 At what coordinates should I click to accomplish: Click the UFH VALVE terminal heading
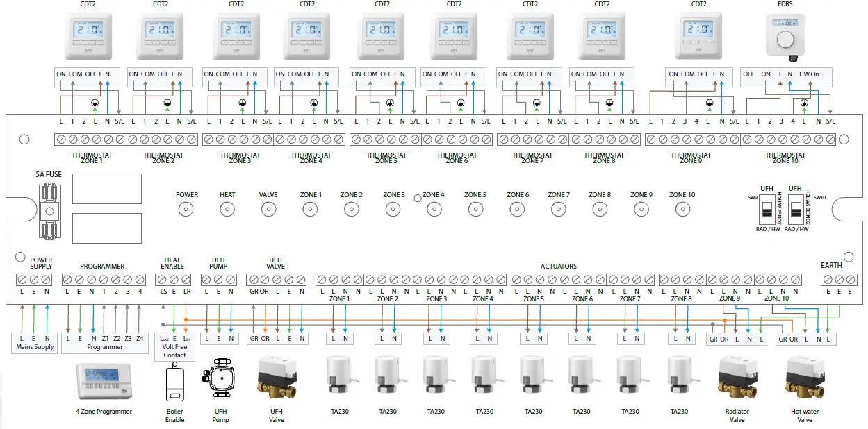pos(276,263)
